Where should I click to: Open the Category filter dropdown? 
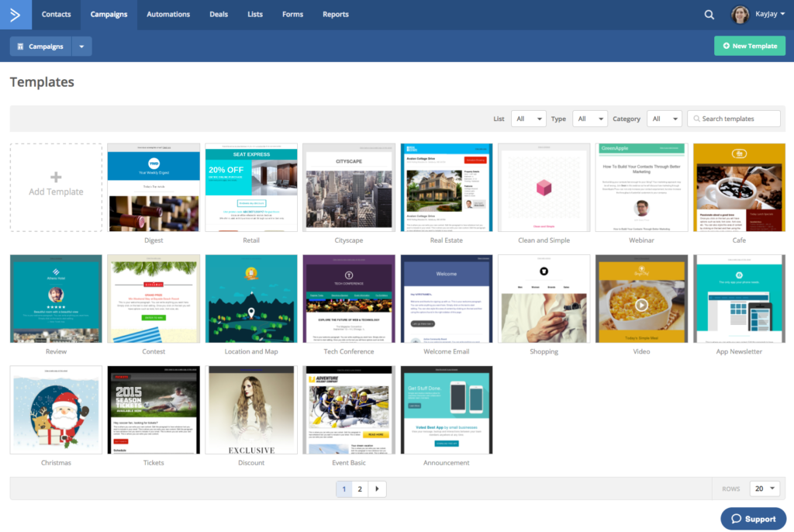click(x=665, y=118)
